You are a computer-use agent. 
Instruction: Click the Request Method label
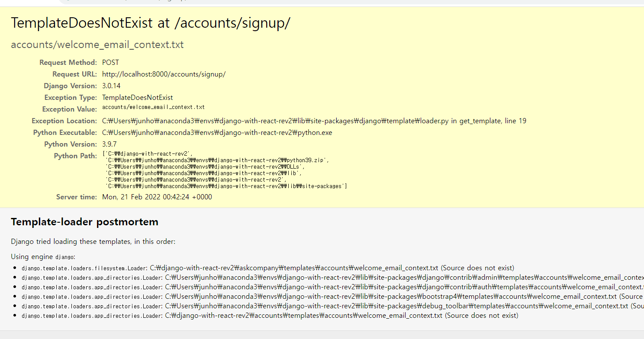pyautogui.click(x=68, y=63)
